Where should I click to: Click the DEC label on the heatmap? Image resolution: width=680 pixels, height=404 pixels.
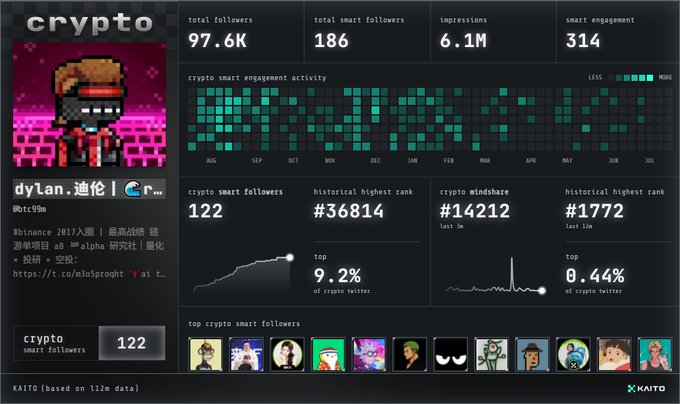(376, 161)
